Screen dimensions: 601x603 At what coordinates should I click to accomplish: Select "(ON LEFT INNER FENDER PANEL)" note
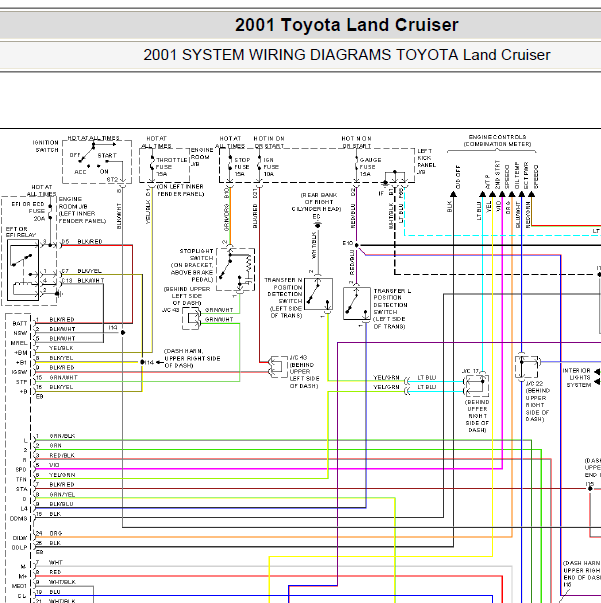click(180, 190)
